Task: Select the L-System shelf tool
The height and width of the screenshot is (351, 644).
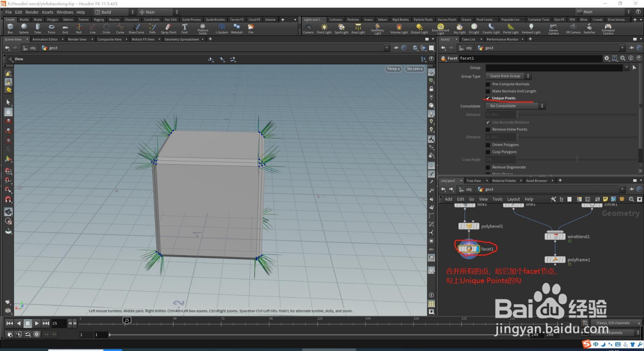Action: tap(221, 29)
